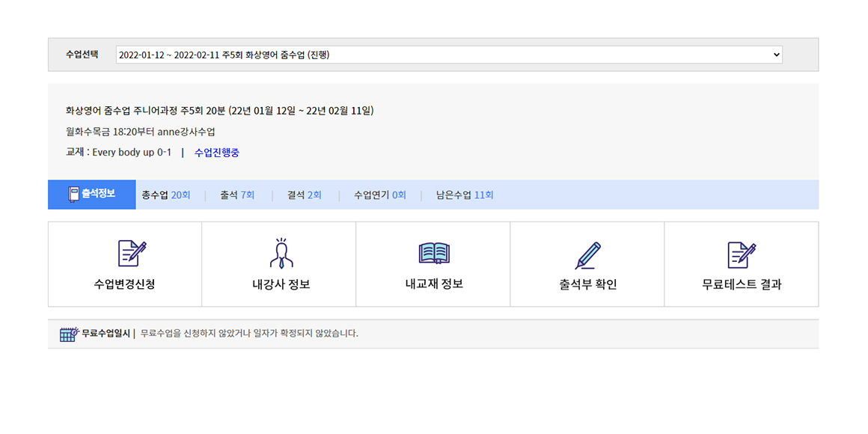
Task: Click the 수업연기 0회 count
Action: point(399,195)
